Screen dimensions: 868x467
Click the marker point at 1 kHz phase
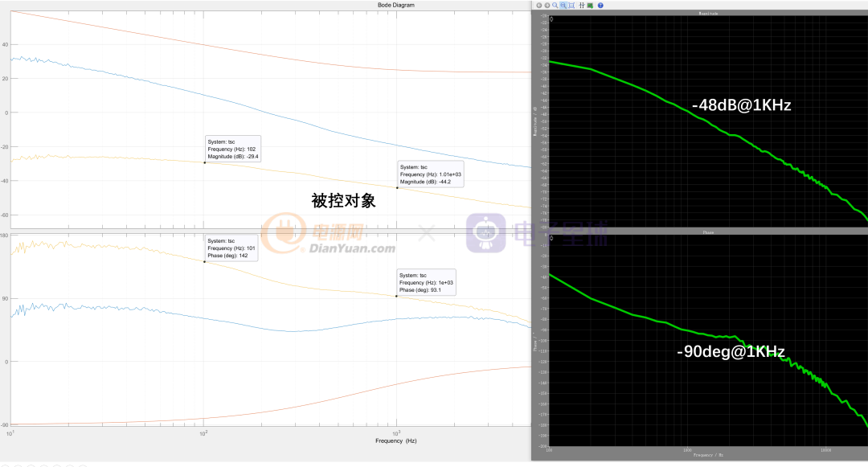pyautogui.click(x=396, y=297)
